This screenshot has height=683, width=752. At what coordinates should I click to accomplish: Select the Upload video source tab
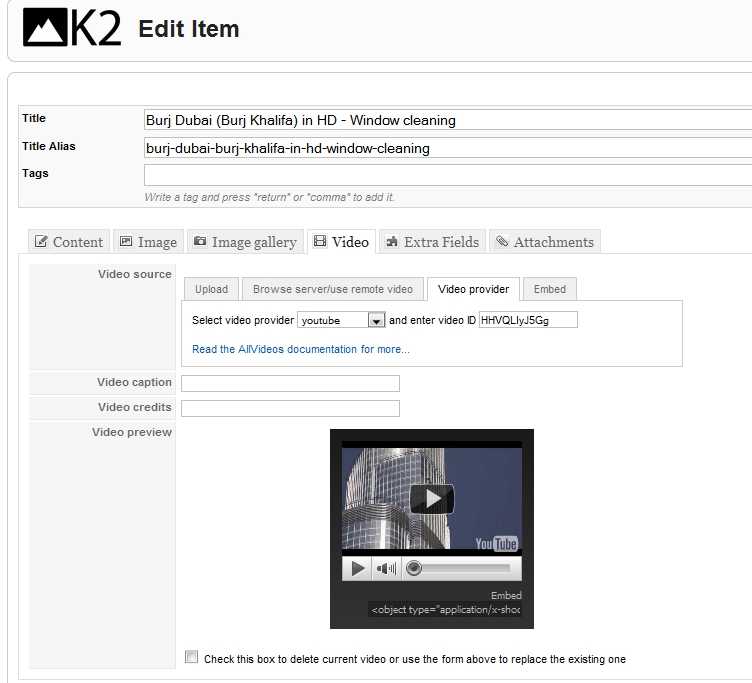(x=211, y=289)
